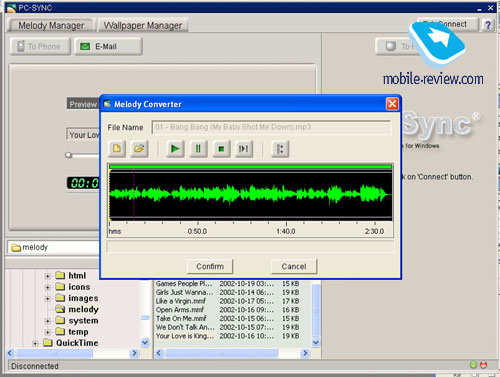
Task: Select the html folder in tree
Action: [77, 276]
